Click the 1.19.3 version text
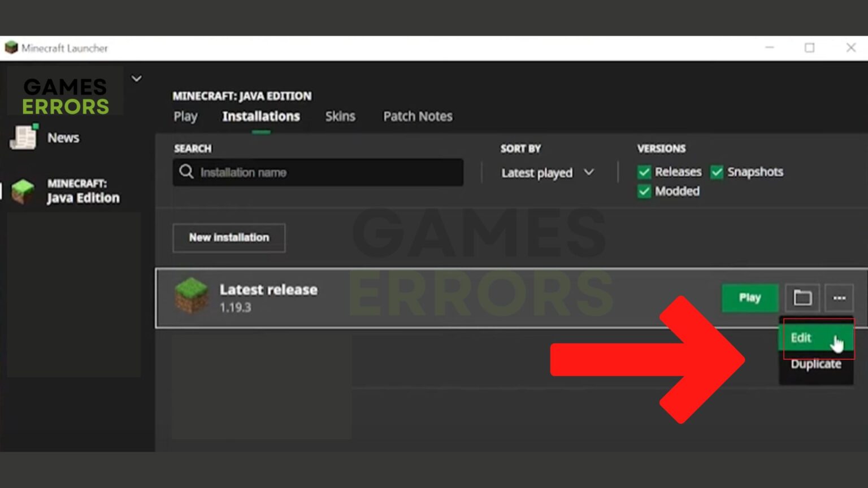The width and height of the screenshot is (868, 488). [x=235, y=308]
